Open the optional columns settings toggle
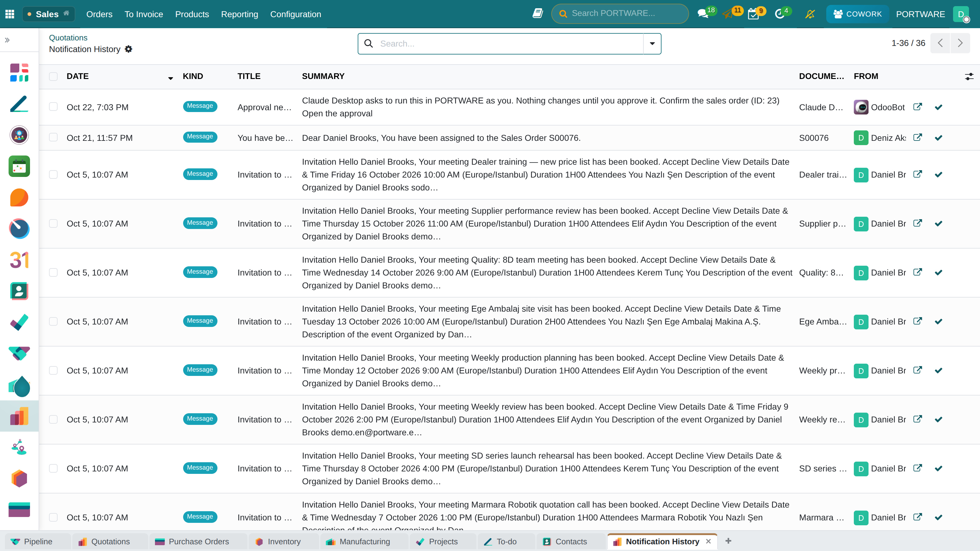This screenshot has width=980, height=551. pos(969,77)
